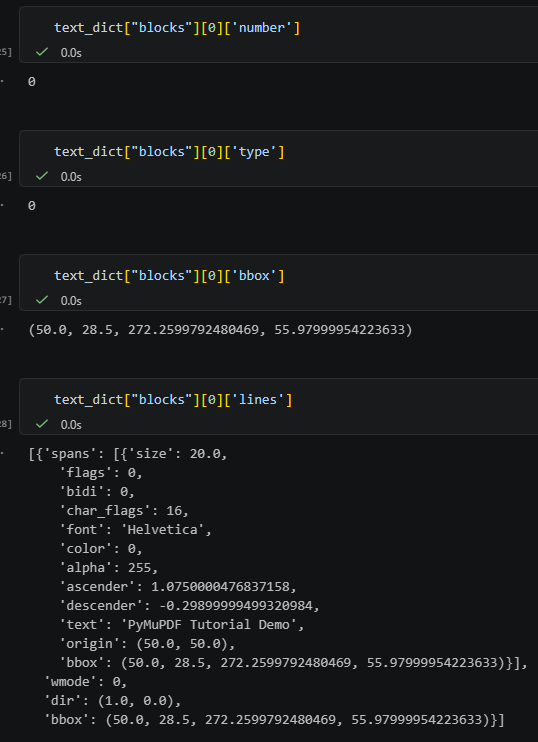
Task: Click the 0.0s execution time of the 'type' cell
Action: click(x=71, y=177)
